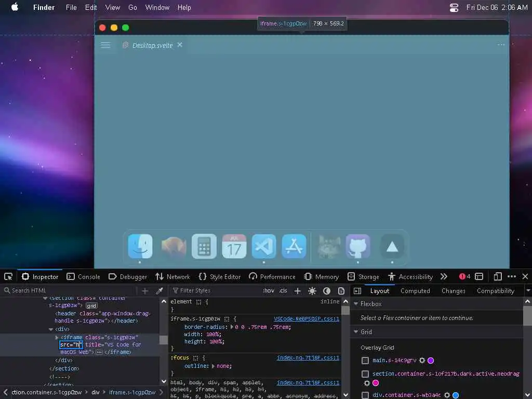Pick color with eyedropper icon
This screenshot has width=532, height=399.
point(159,291)
